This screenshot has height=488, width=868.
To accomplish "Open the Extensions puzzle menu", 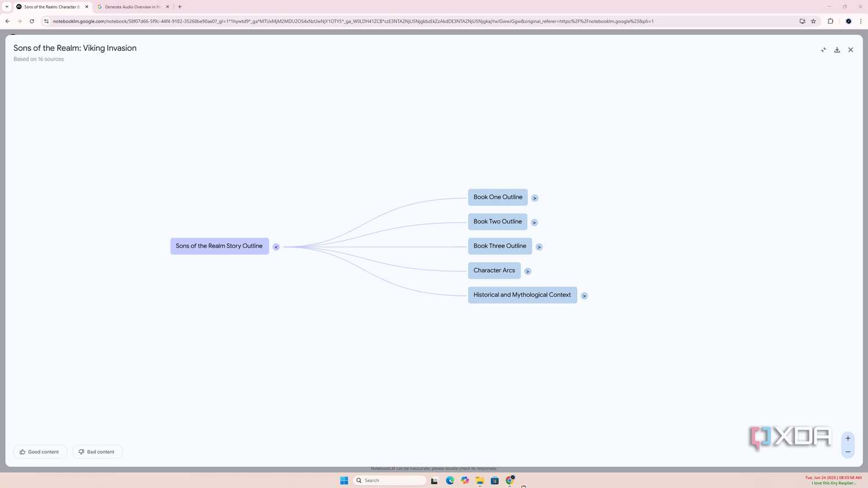I will [x=830, y=21].
